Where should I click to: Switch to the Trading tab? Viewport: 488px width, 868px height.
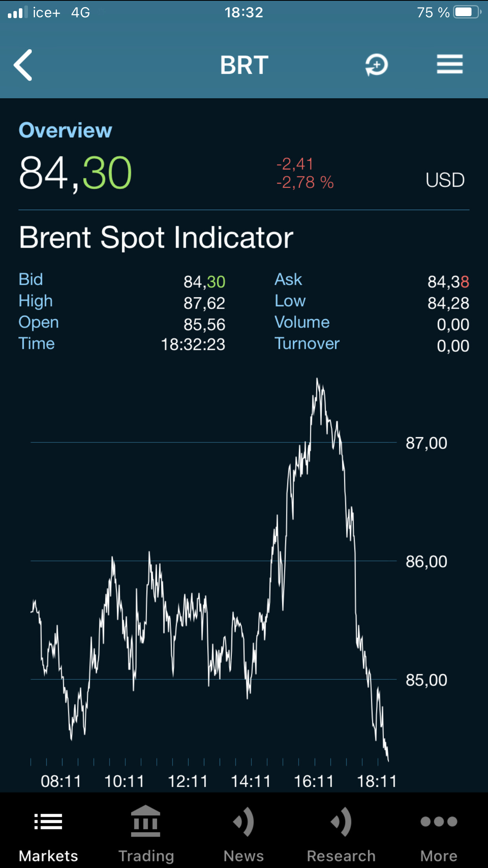pyautogui.click(x=146, y=856)
